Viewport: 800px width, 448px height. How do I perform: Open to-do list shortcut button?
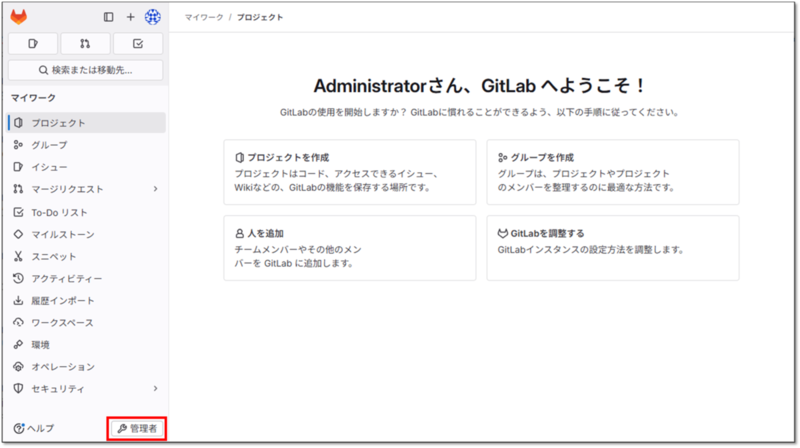[138, 44]
